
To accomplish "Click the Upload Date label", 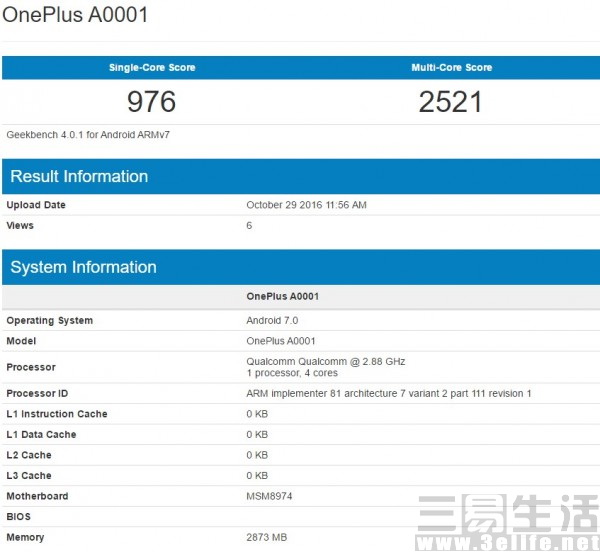I will 36,205.
